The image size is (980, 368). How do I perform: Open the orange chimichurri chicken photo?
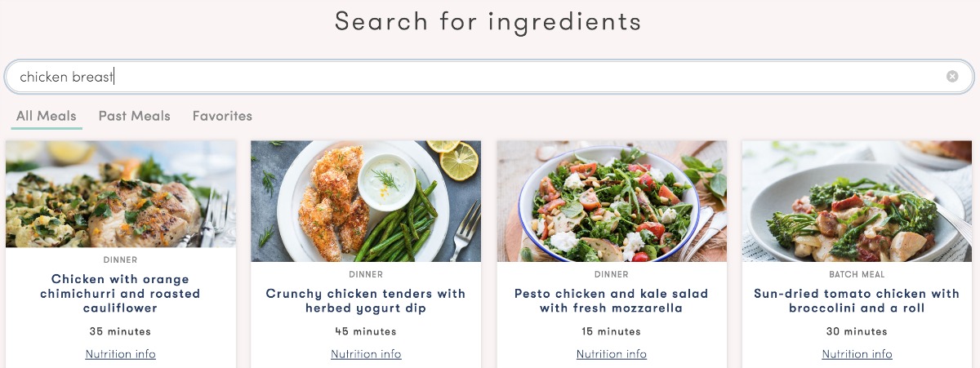click(x=121, y=194)
